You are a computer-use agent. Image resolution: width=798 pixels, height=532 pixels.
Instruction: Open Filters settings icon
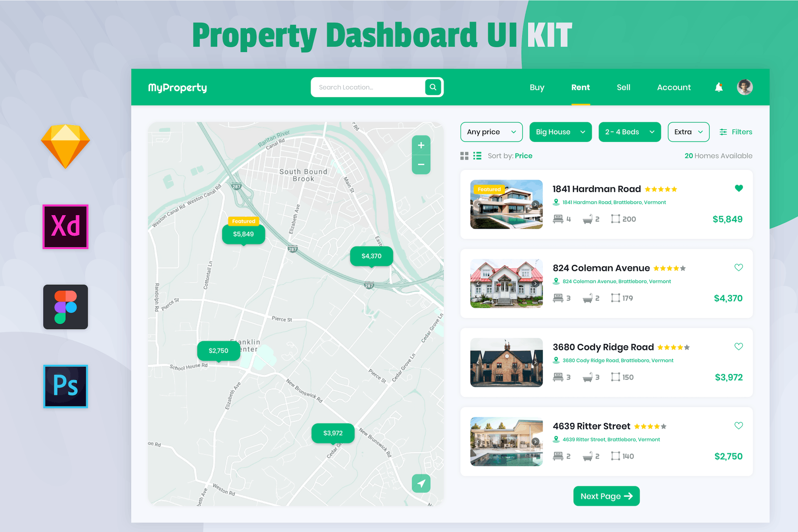tap(723, 132)
